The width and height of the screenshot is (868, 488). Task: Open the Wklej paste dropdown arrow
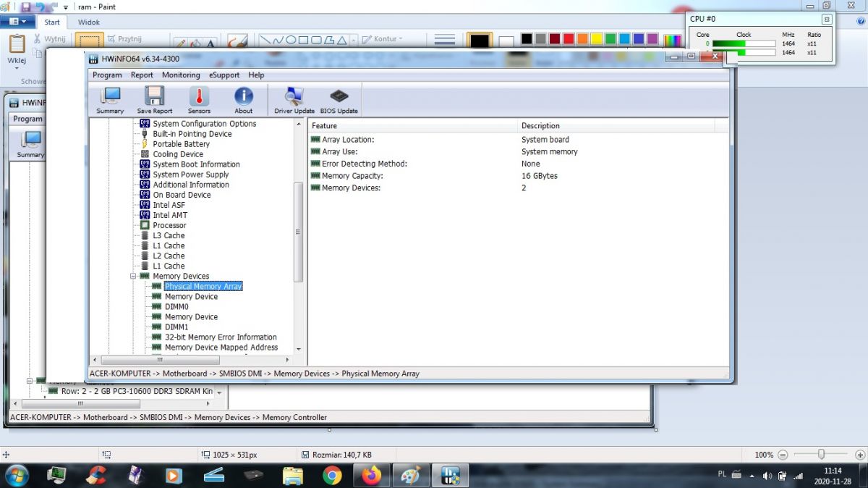click(17, 69)
